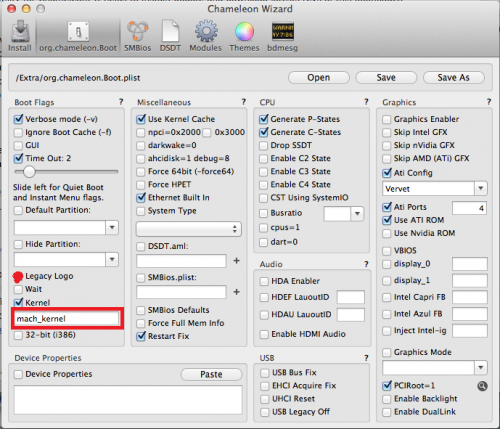
Task: Uncheck Use ATI ROM
Action: pyautogui.click(x=387, y=220)
